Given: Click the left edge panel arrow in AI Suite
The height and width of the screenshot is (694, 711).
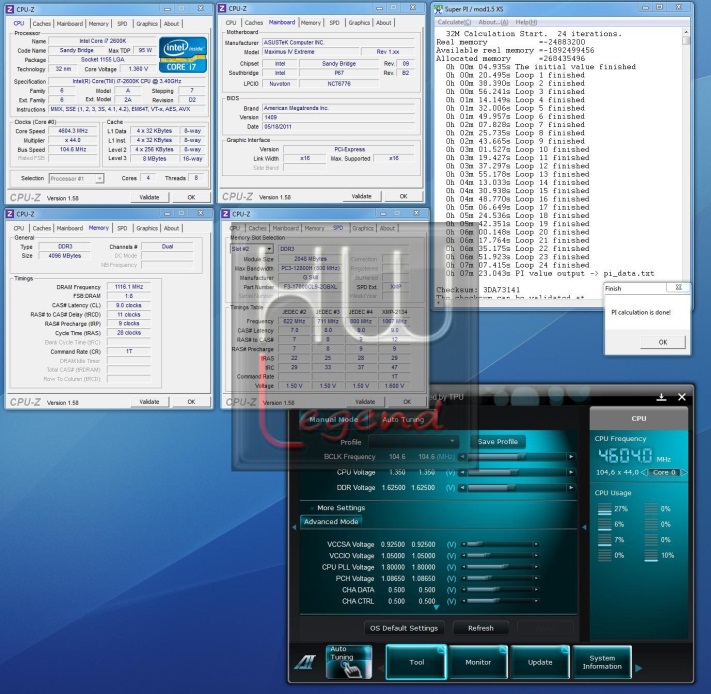Looking at the screenshot, I should click(294, 527).
